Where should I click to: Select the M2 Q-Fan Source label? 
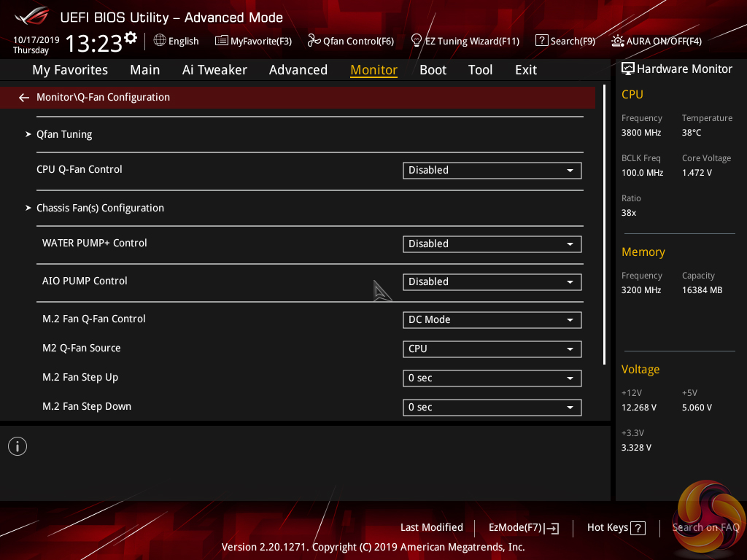(82, 348)
